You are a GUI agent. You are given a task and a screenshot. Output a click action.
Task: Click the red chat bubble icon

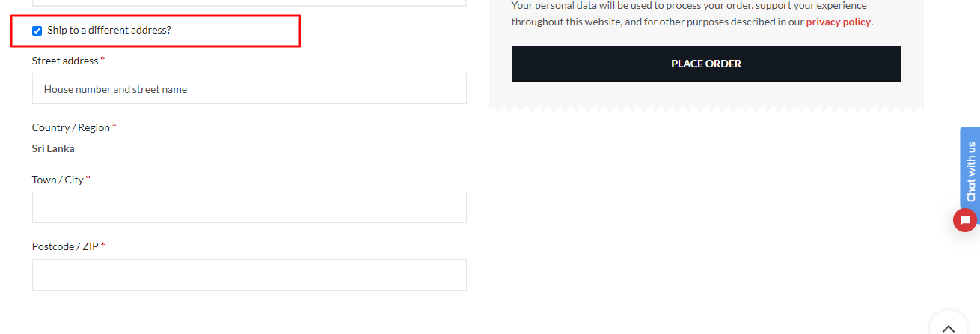(965, 220)
